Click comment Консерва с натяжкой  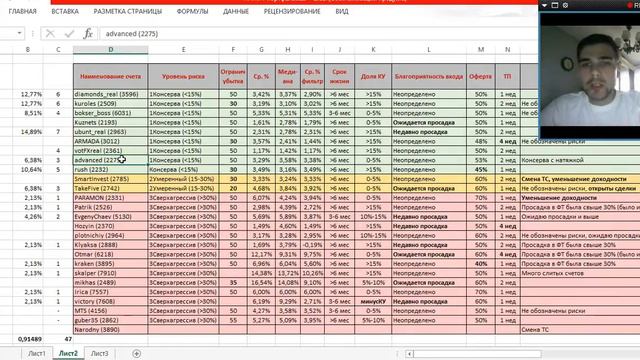[x=552, y=160]
